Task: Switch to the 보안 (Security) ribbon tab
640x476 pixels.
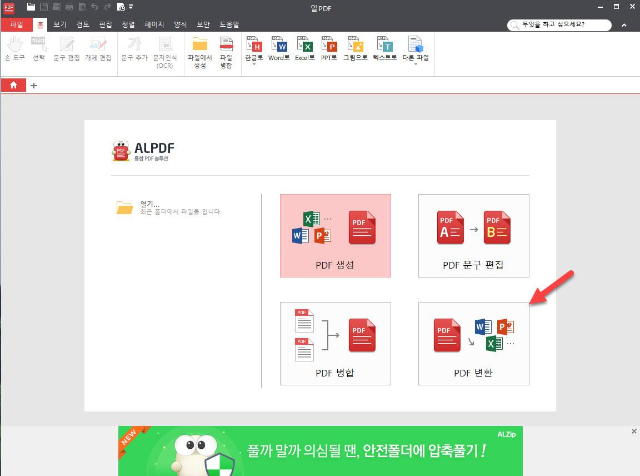Action: (x=203, y=25)
